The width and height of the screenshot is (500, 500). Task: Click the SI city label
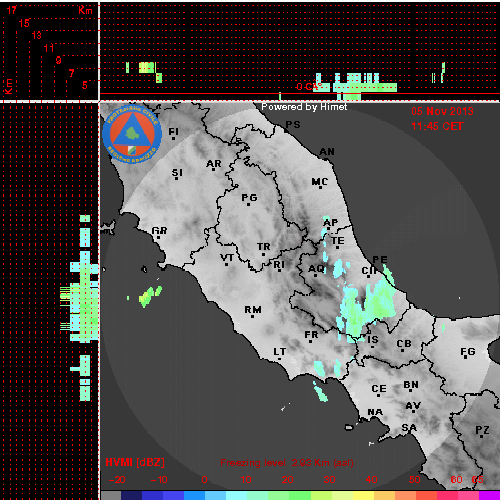177,173
